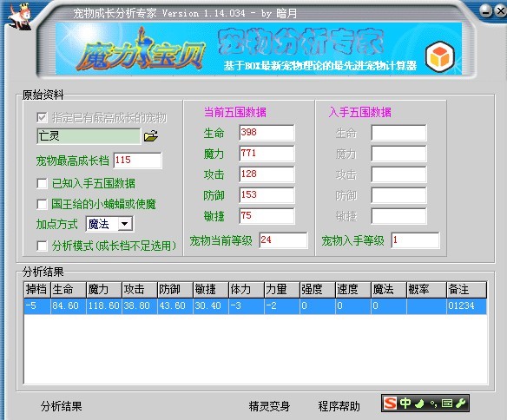Click the empty 入手 魔力 input field

tap(398, 153)
